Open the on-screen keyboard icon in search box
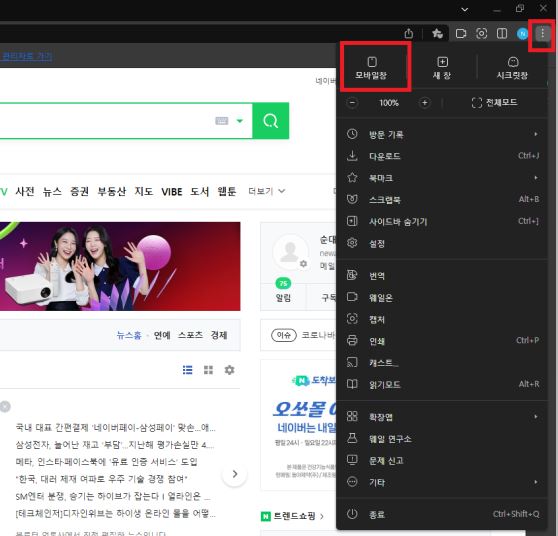The width and height of the screenshot is (558, 536). (x=221, y=121)
